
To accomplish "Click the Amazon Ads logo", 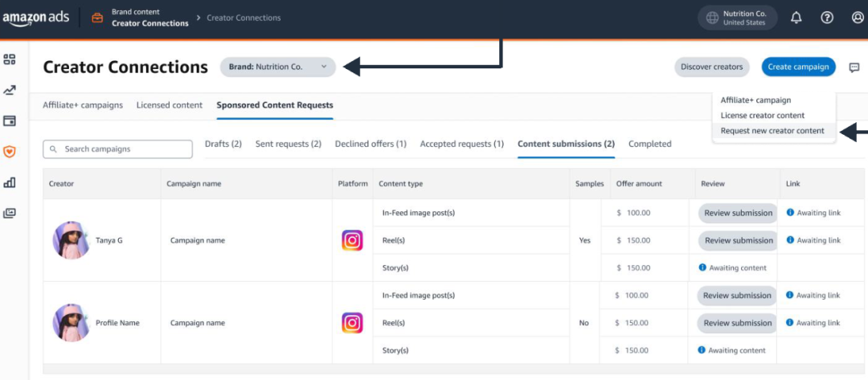I will point(37,18).
